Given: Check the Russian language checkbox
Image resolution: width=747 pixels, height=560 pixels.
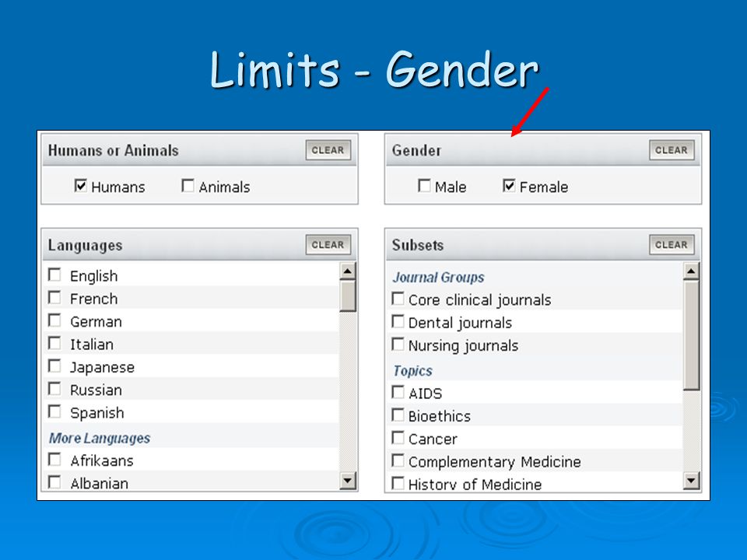Looking at the screenshot, I should point(54,389).
